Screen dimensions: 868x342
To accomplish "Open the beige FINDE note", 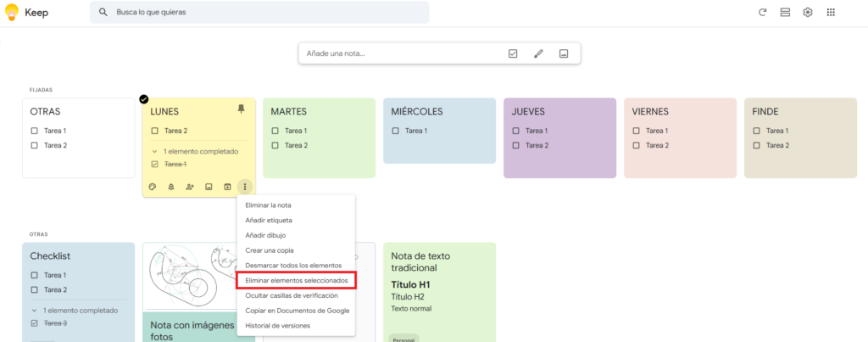I will click(800, 138).
